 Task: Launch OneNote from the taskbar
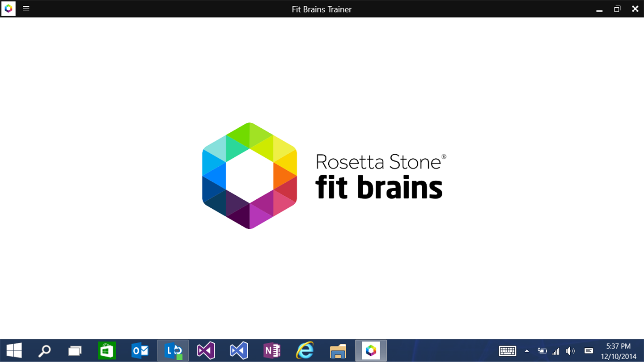(x=272, y=351)
